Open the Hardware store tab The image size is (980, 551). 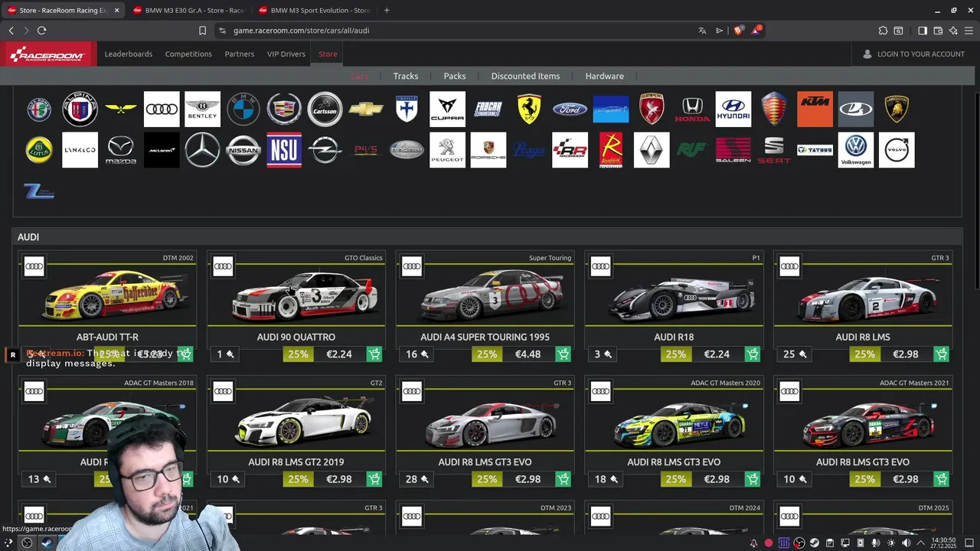point(605,76)
